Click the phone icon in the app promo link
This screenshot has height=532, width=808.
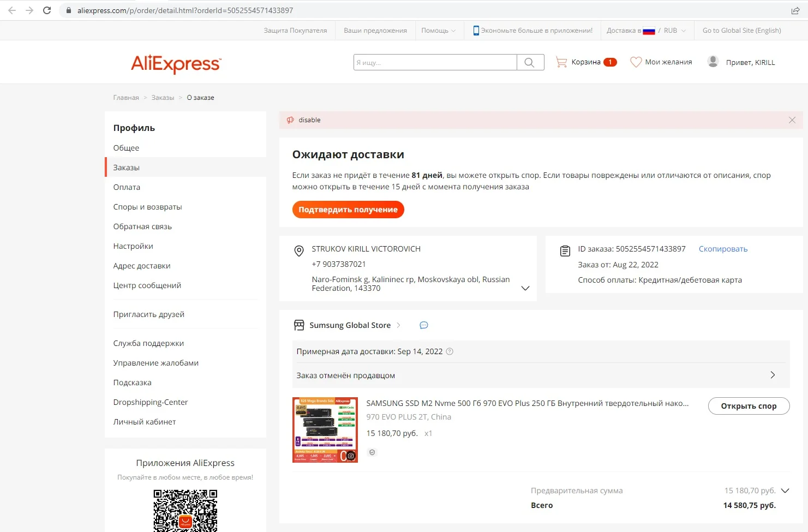coord(476,31)
